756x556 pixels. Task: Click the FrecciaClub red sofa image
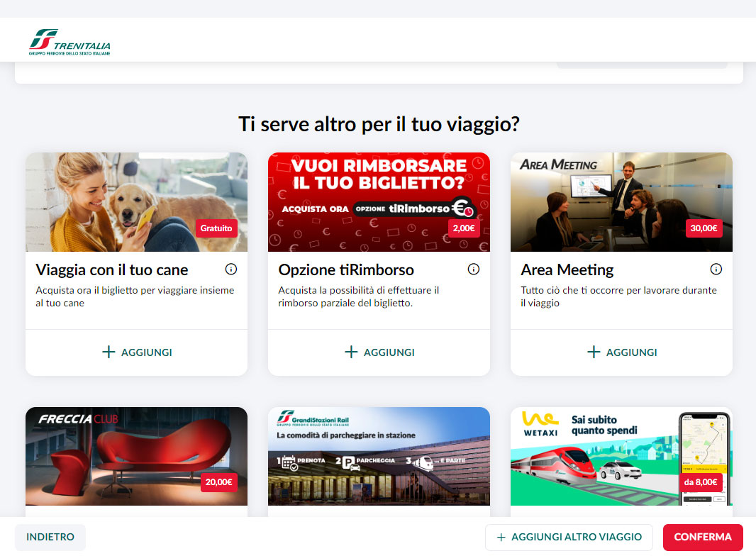[136, 456]
